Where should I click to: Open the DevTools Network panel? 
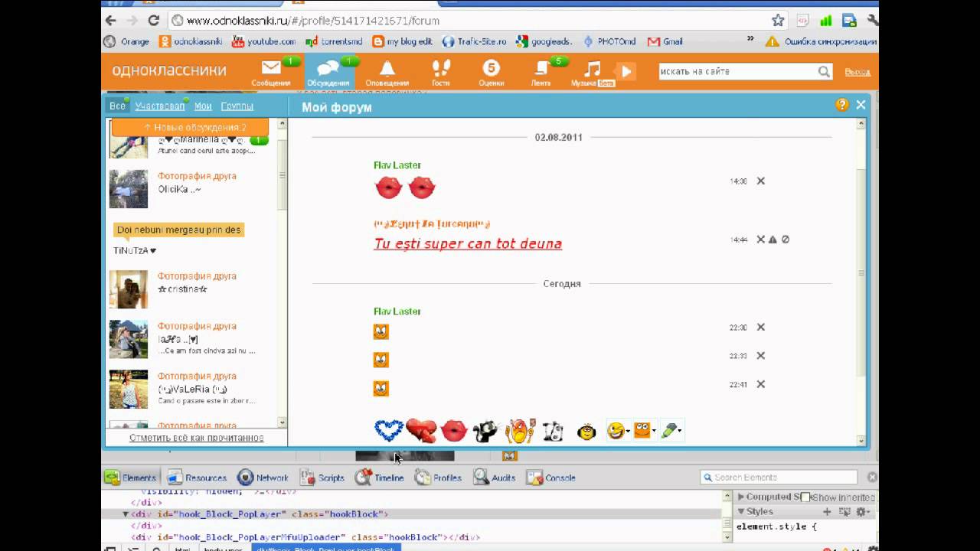[263, 478]
